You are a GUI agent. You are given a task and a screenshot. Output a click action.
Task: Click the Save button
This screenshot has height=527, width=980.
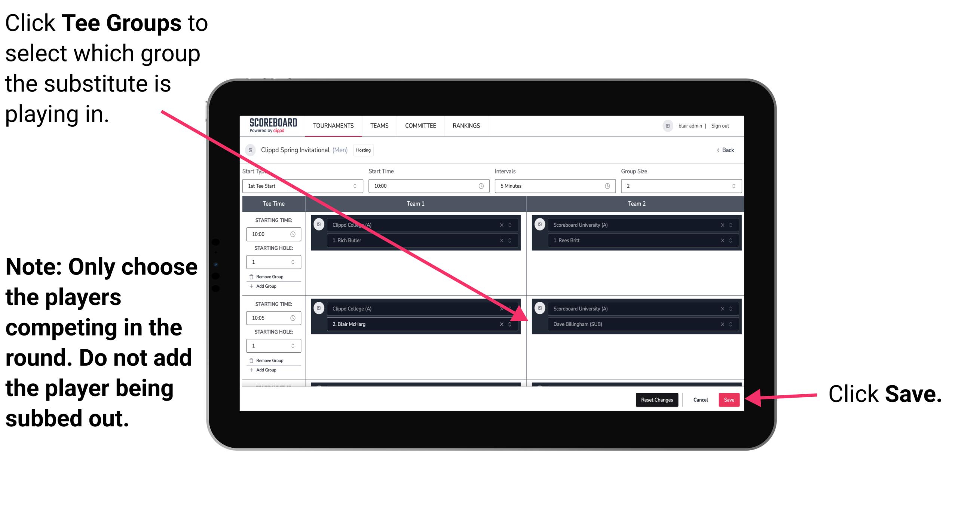pos(729,398)
